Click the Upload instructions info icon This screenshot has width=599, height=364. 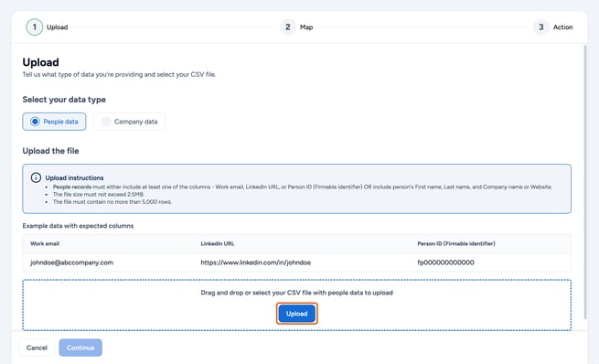(36, 177)
